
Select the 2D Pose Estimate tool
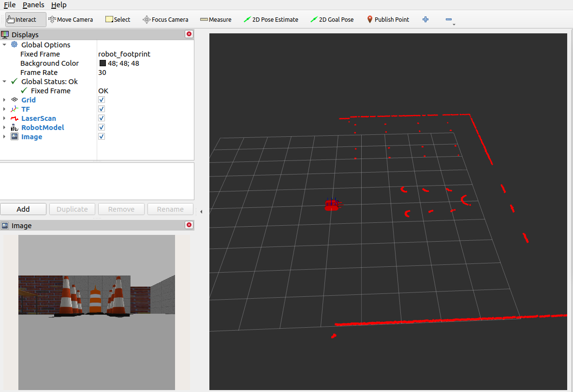pos(271,19)
